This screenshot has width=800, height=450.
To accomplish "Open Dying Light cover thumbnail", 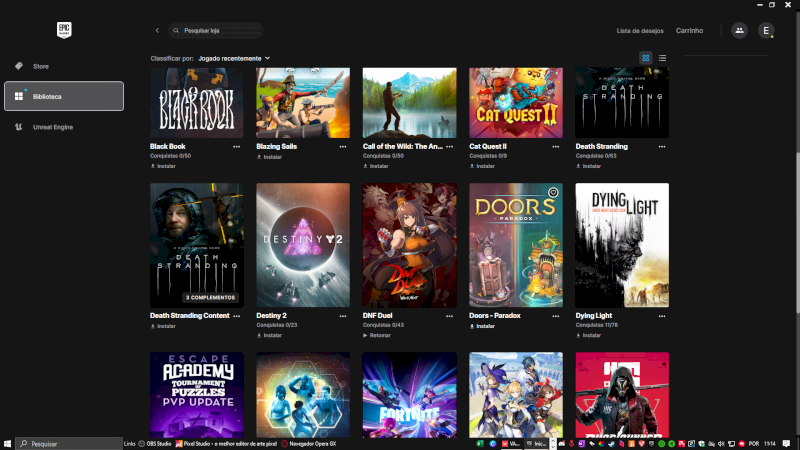I will tap(622, 245).
